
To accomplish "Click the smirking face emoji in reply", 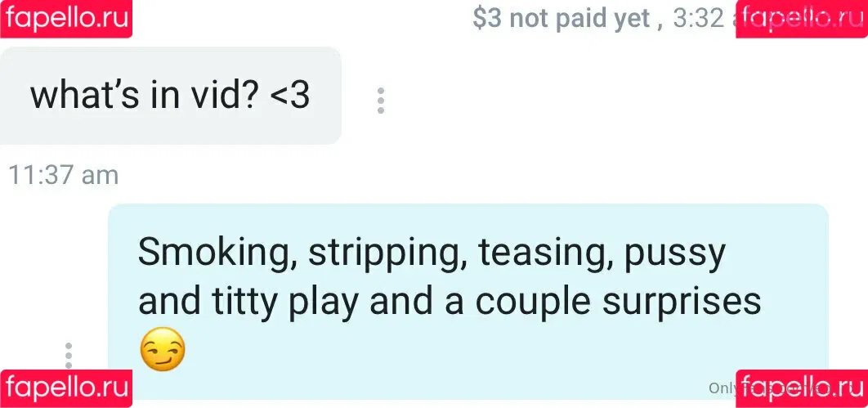I will point(162,350).
